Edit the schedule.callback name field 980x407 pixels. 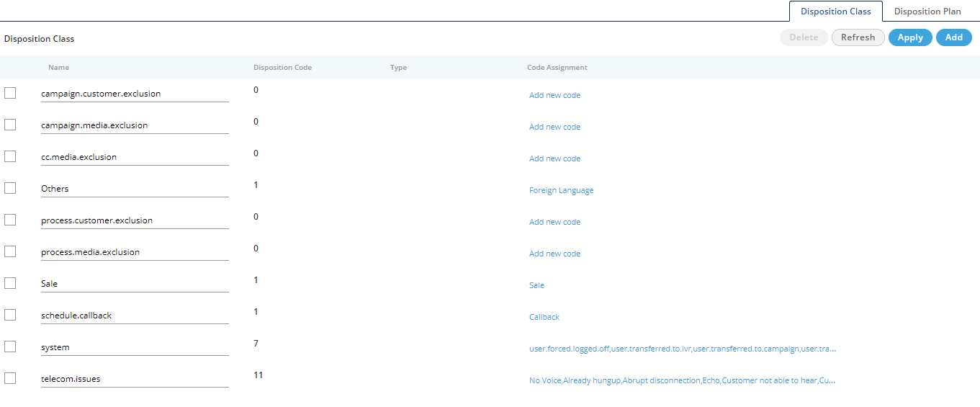tap(134, 316)
